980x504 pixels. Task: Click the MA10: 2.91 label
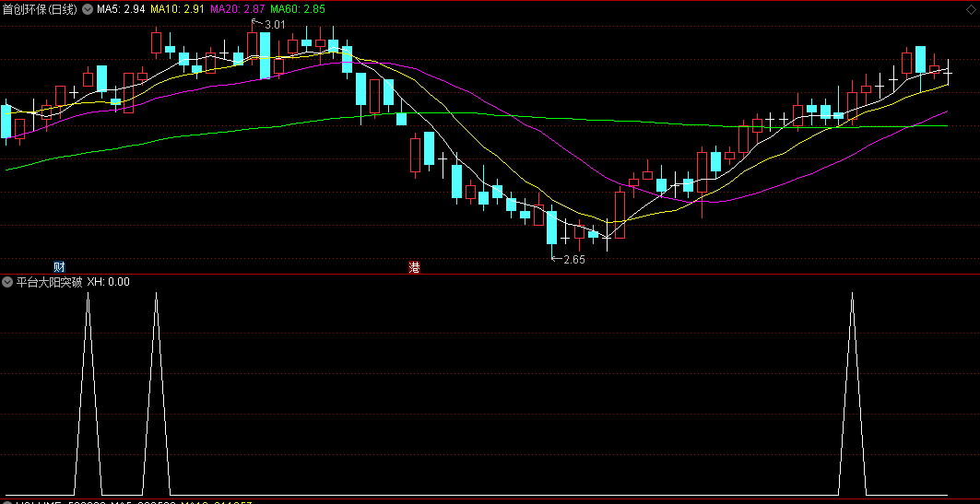pos(178,9)
